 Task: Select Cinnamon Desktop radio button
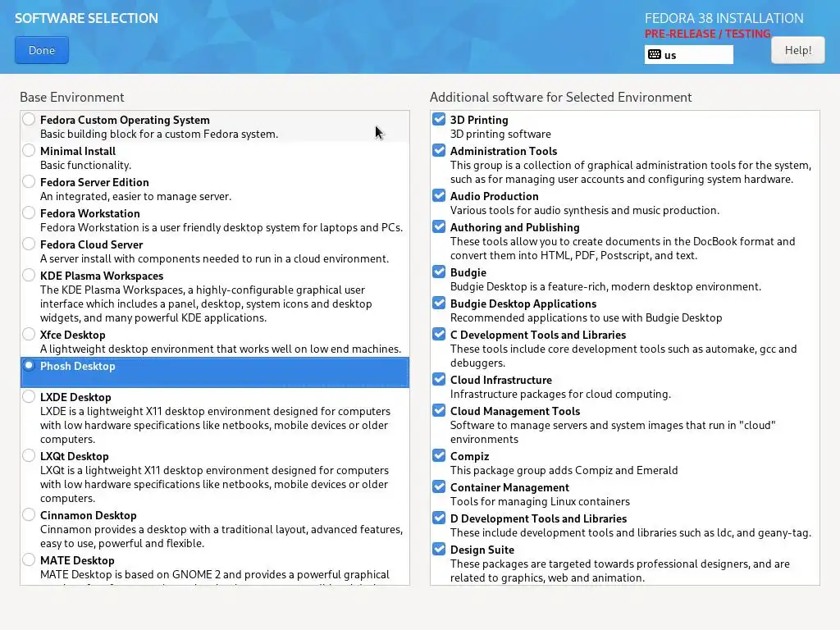[x=29, y=514]
